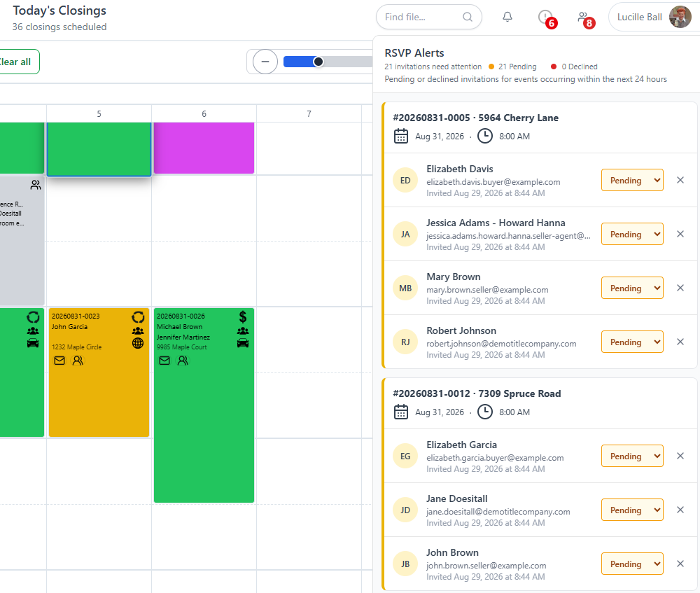Select column header 7
The height and width of the screenshot is (593, 700).
pyautogui.click(x=309, y=113)
